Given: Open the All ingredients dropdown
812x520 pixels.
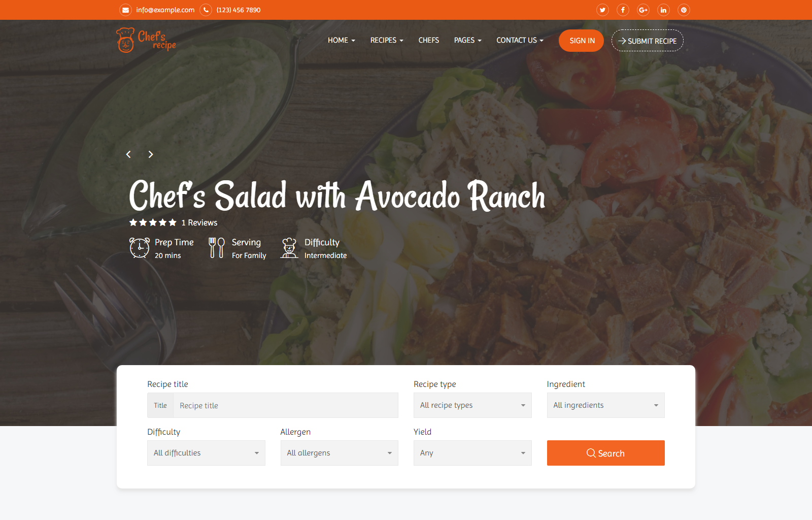Looking at the screenshot, I should point(605,405).
